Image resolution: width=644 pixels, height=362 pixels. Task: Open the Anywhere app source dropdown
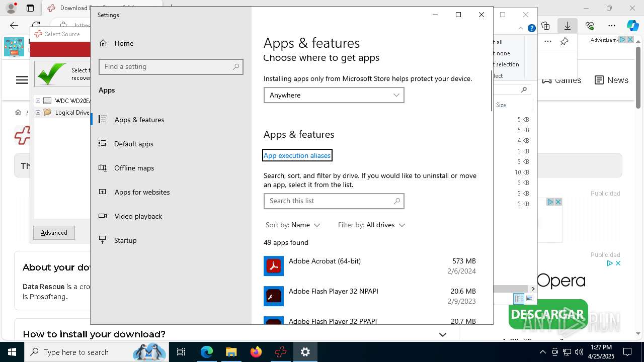coord(334,95)
